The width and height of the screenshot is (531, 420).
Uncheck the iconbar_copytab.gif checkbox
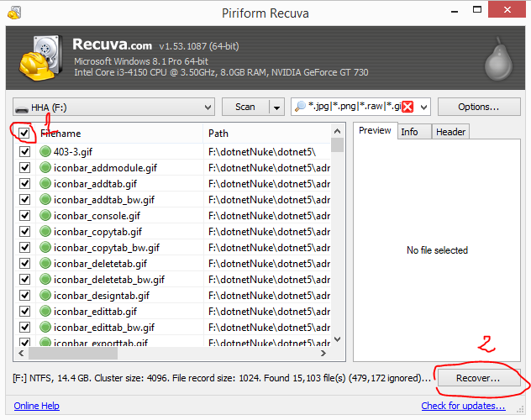pos(24,231)
